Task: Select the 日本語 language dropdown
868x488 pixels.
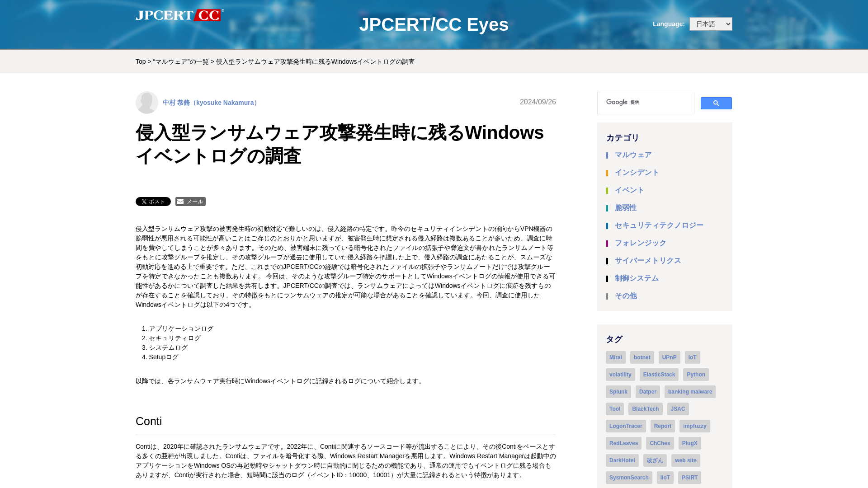Action: tap(711, 24)
